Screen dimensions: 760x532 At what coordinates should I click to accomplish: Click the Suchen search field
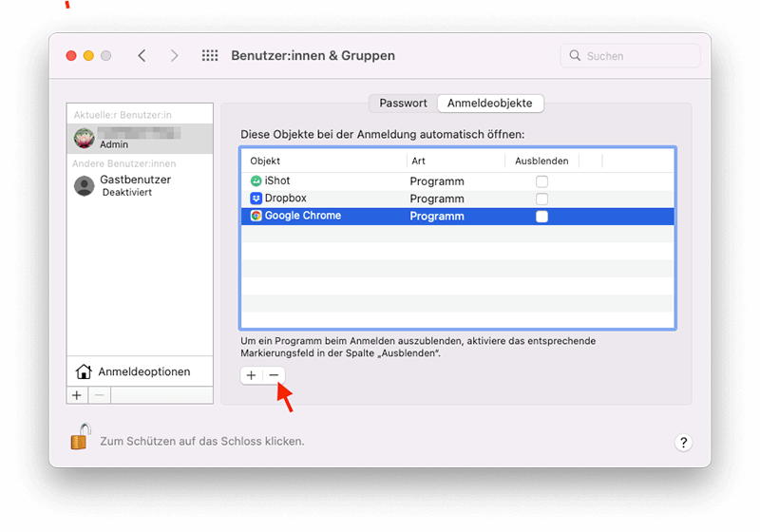click(x=630, y=56)
